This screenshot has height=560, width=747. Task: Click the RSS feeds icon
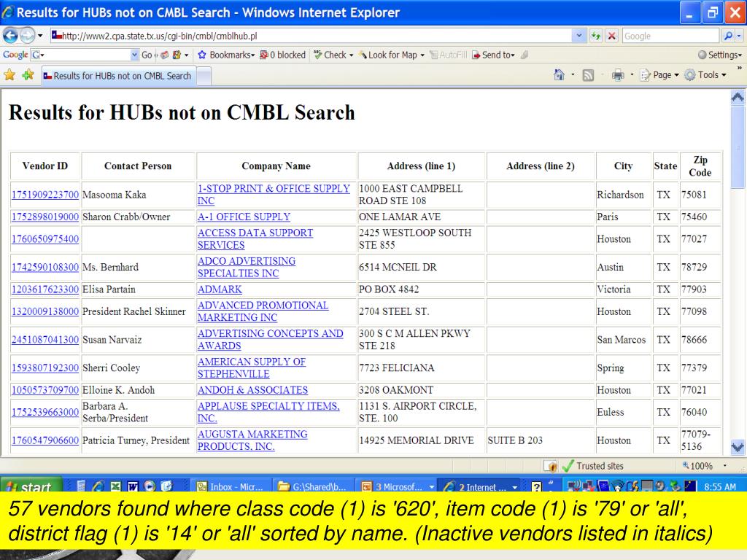click(x=589, y=75)
